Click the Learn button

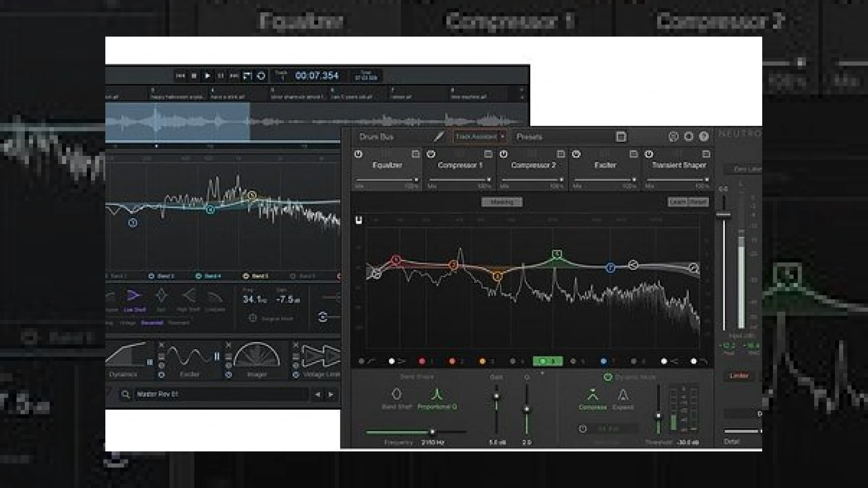pos(677,202)
